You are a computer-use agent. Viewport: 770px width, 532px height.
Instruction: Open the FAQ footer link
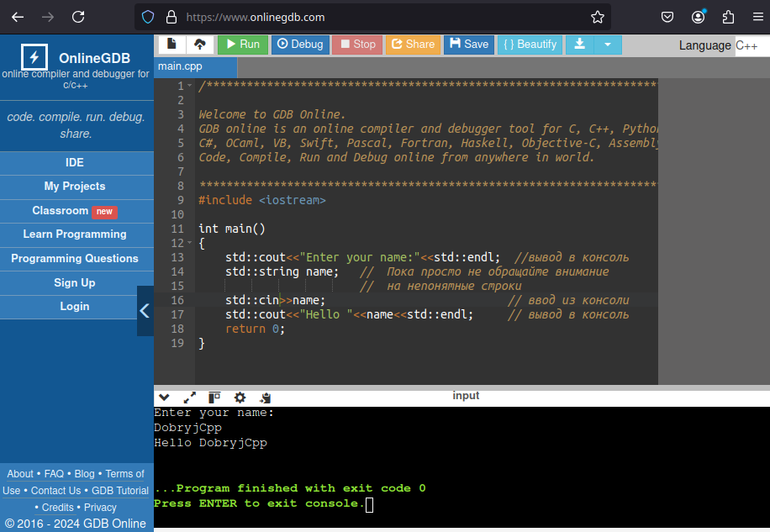click(54, 474)
